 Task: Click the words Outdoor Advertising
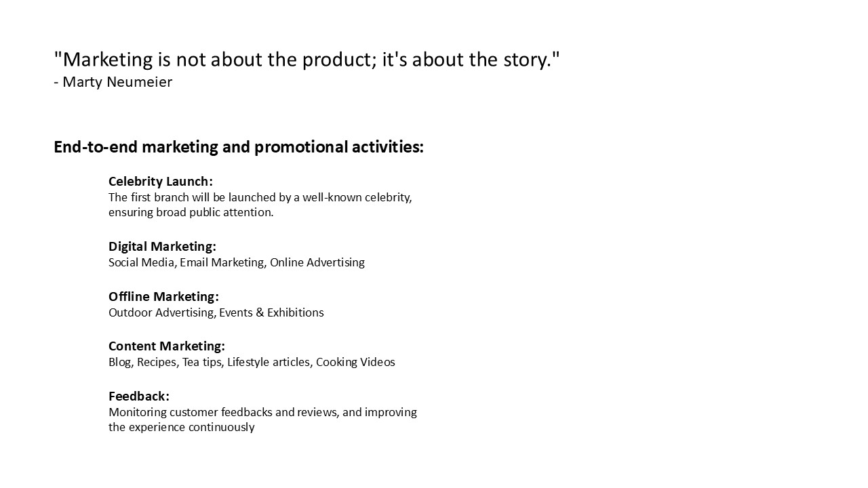(x=161, y=312)
